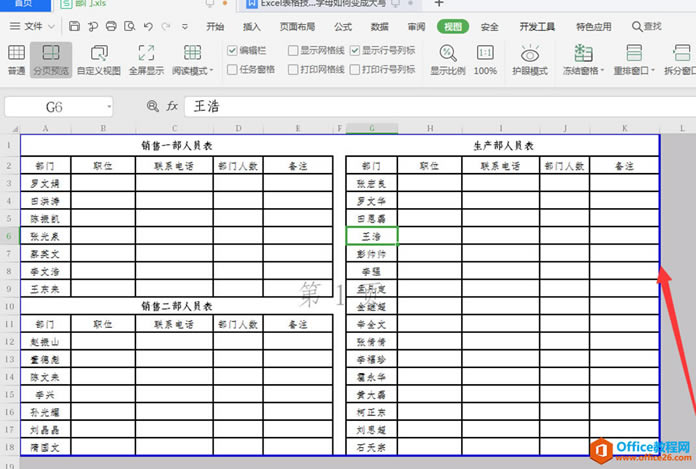Enable 打印行号列标 print headings checkbox
696x469 pixels.
click(x=354, y=69)
